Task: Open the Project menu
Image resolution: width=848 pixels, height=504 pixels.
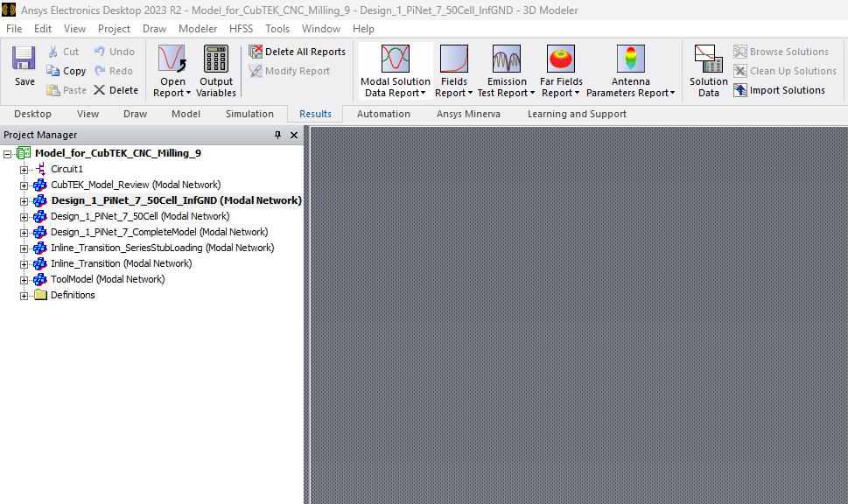Action: pos(114,29)
